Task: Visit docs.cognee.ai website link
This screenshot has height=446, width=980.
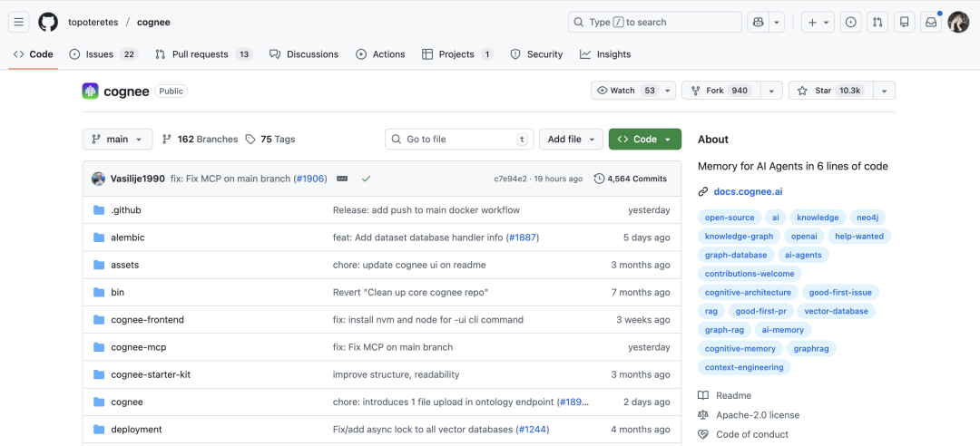Action: click(748, 192)
